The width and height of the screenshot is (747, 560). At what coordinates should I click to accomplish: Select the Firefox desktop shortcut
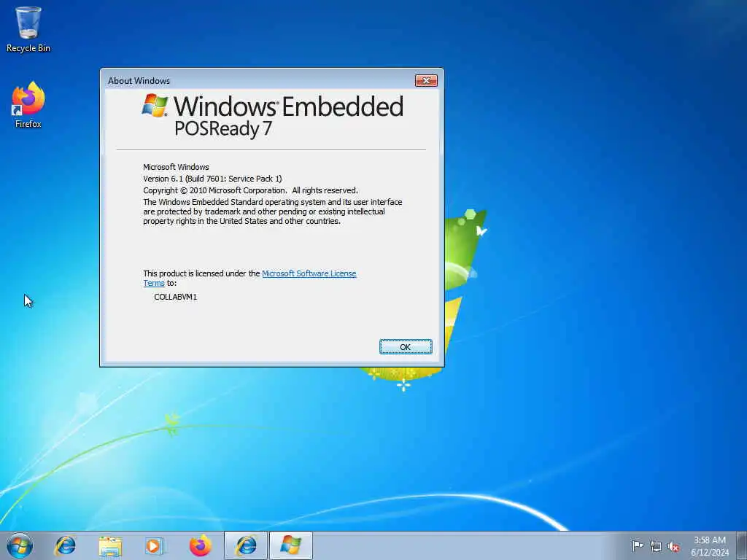tap(28, 105)
